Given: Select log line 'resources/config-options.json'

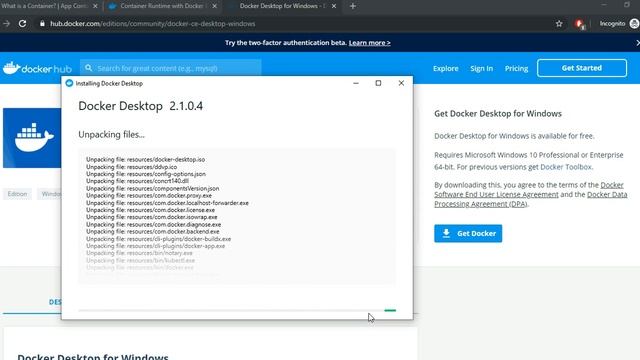Looking at the screenshot, I should point(146,174).
